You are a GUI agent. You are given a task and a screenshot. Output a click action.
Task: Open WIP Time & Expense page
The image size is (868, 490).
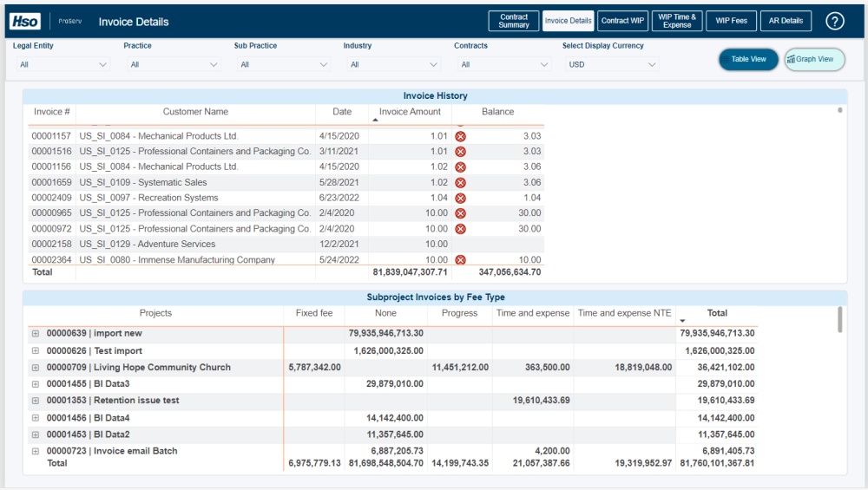pyautogui.click(x=677, y=21)
